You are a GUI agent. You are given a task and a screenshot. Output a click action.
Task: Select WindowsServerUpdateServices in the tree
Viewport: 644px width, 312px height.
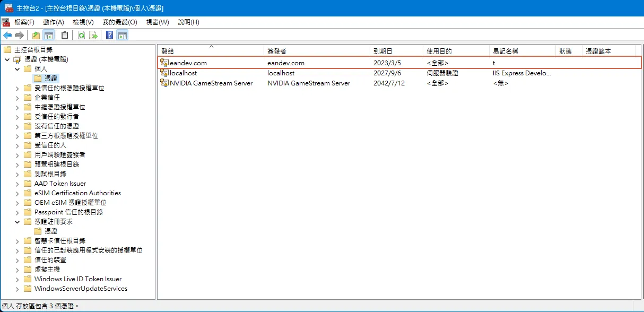click(81, 289)
